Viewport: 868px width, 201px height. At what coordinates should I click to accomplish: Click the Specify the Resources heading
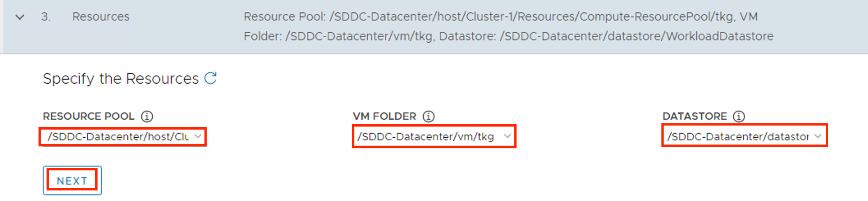[x=121, y=78]
